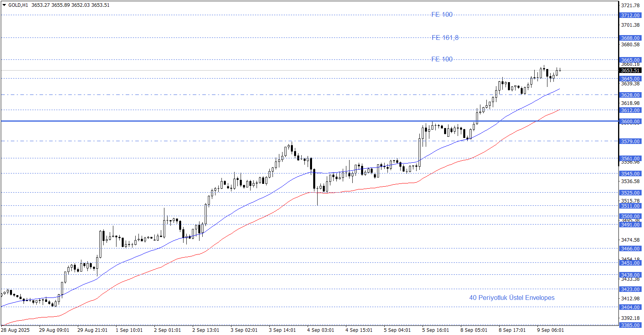644x335 pixels.
Task: Click the 3474.58 value on price axis
Action: (x=630, y=240)
